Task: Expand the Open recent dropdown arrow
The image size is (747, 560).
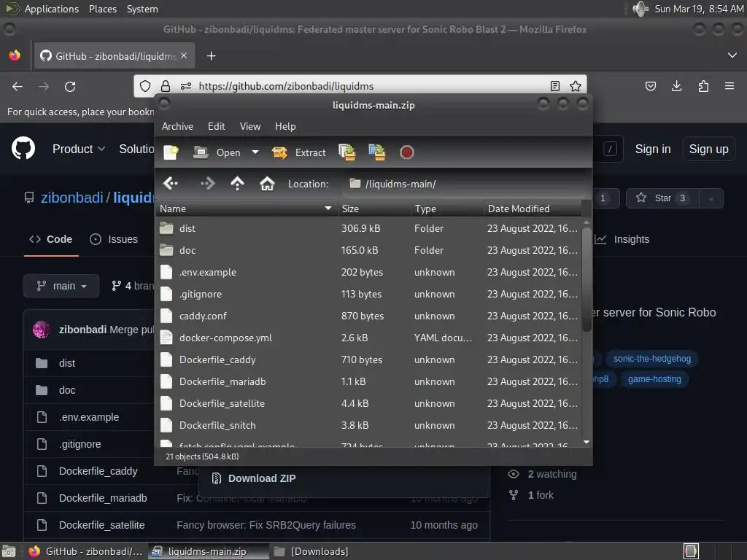Action: [x=255, y=152]
